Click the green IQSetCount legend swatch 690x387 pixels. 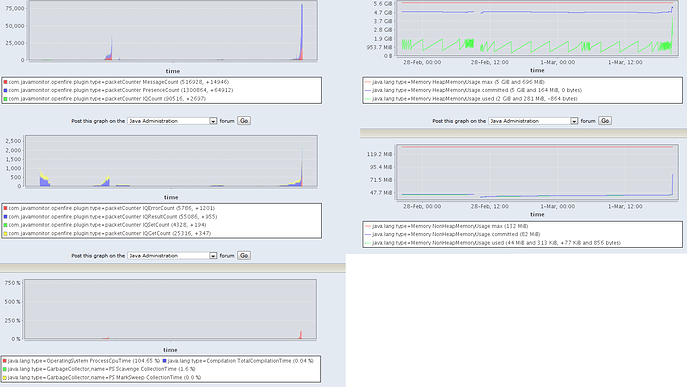click(x=5, y=225)
